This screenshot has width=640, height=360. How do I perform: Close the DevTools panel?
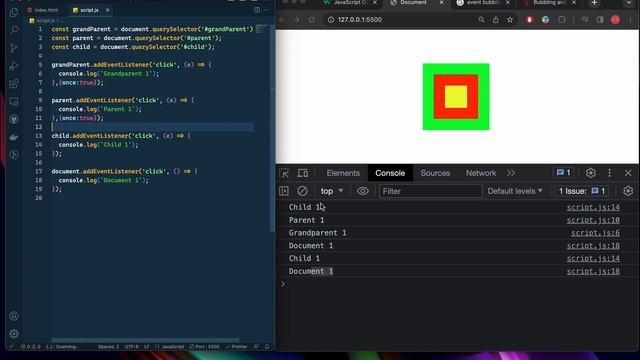pos(628,173)
